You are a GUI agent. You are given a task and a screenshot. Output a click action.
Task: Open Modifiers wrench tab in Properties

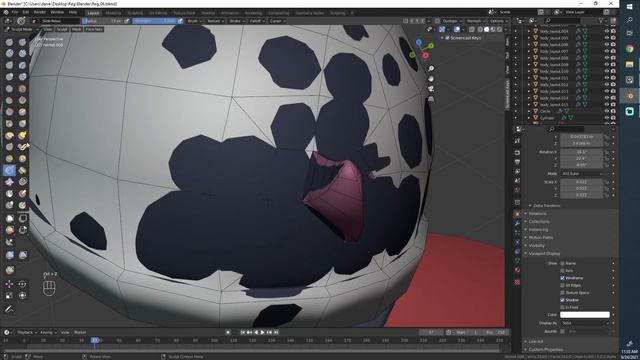(517, 224)
